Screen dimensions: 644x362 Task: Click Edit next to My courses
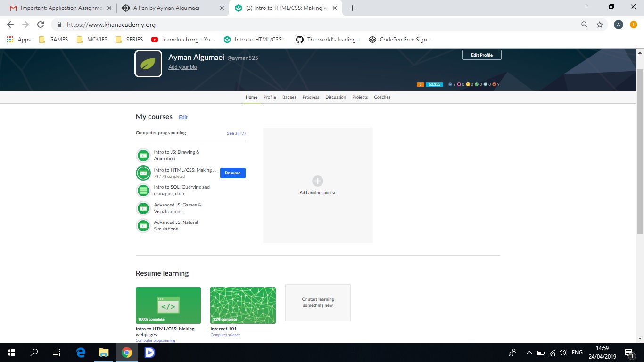(x=183, y=117)
